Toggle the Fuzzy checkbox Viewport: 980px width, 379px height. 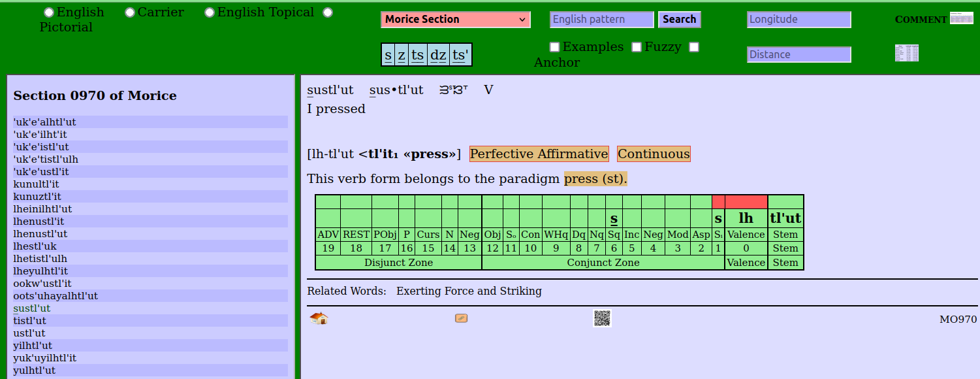click(x=637, y=47)
